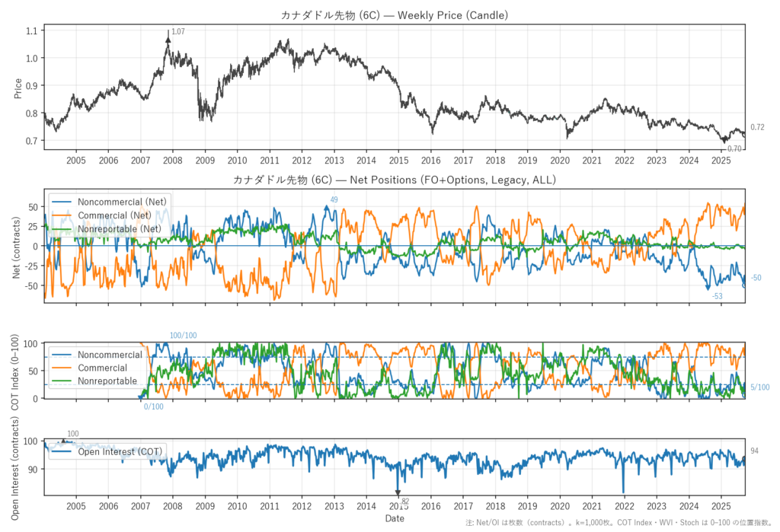Click the Date axis label
Screen dimensions: 780x532
[x=394, y=518]
